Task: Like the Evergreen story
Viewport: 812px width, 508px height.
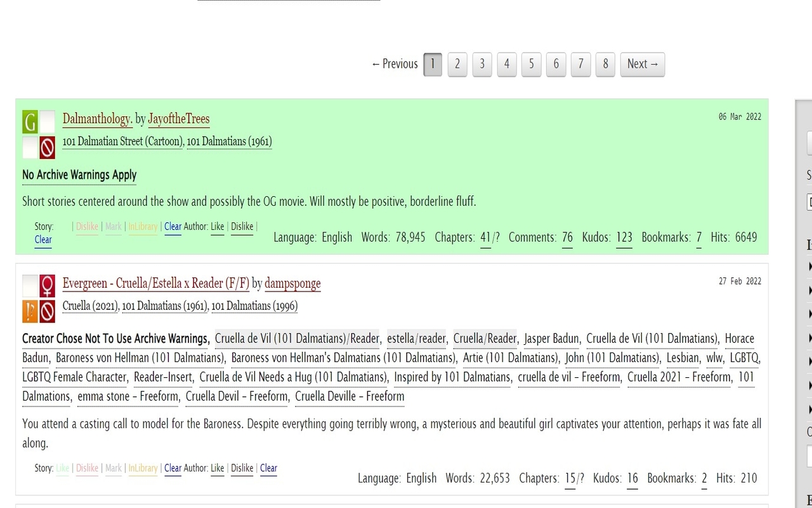Action: point(63,469)
